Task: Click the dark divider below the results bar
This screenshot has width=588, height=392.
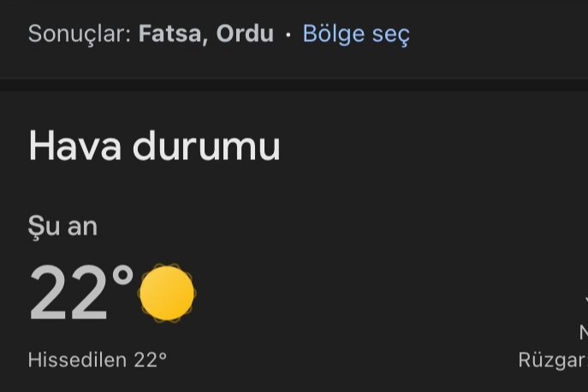Action: tap(294, 85)
